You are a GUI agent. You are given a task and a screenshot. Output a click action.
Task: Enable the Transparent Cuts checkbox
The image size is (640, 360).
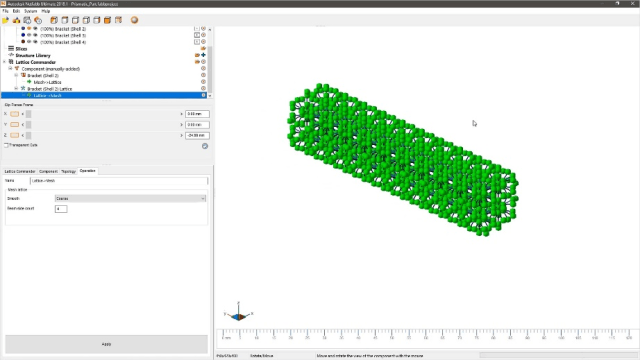[6, 145]
